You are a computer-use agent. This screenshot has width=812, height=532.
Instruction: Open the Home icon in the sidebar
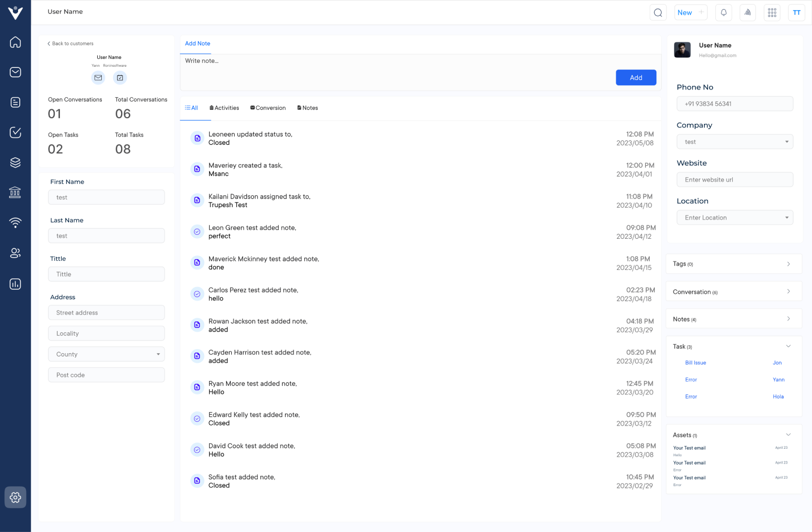coord(15,42)
